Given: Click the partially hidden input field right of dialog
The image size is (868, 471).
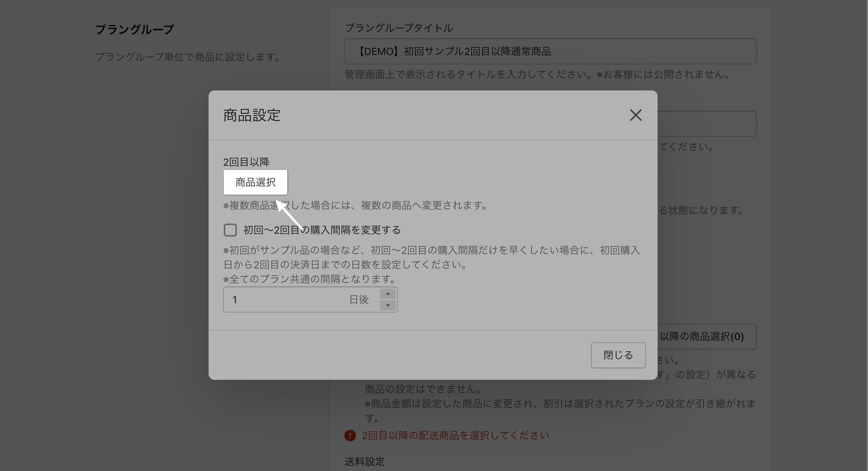Looking at the screenshot, I should pos(706,124).
